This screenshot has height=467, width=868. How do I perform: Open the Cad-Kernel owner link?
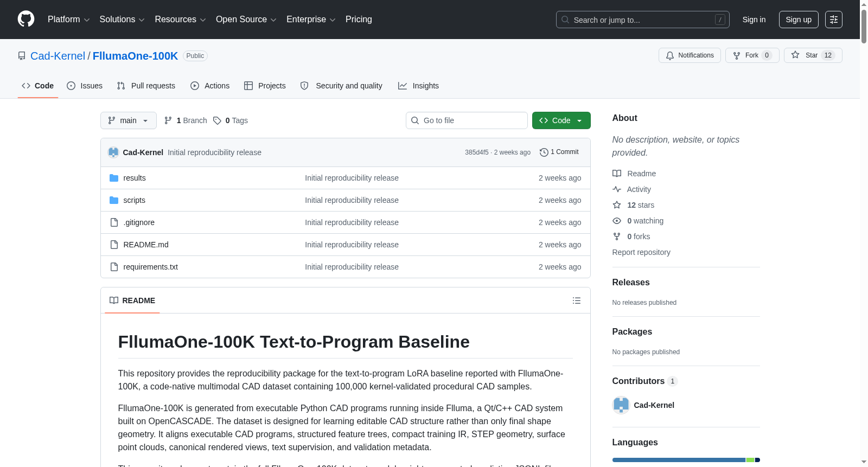[58, 56]
